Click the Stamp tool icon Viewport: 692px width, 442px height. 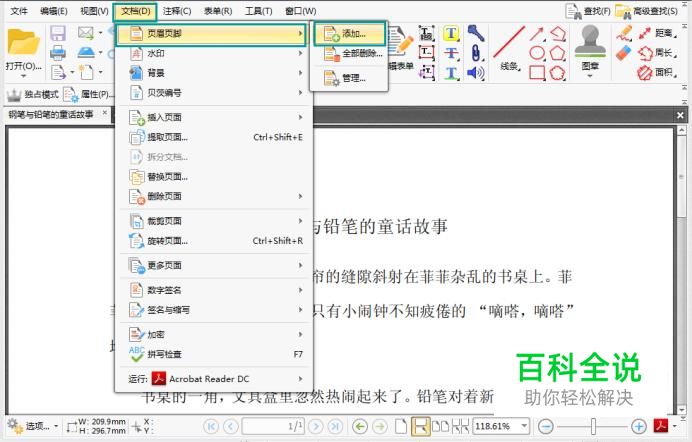pos(590,41)
